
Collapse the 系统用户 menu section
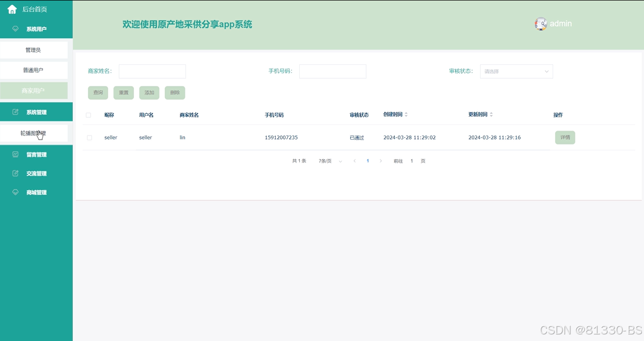click(x=36, y=29)
